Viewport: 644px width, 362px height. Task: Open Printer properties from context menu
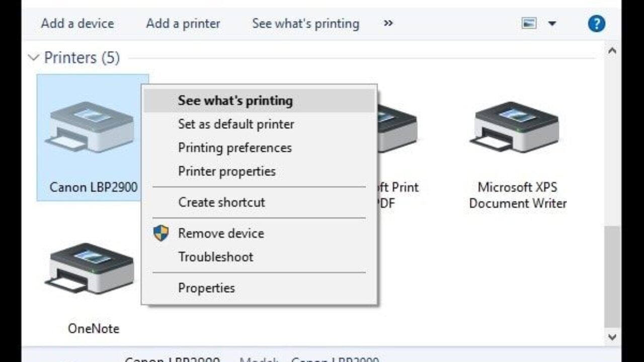(x=259, y=171)
